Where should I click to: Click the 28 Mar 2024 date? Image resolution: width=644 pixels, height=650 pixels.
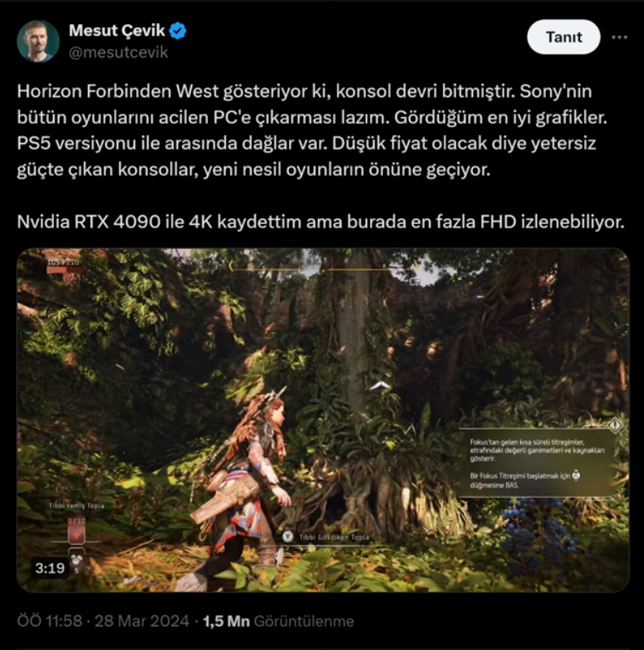142,621
